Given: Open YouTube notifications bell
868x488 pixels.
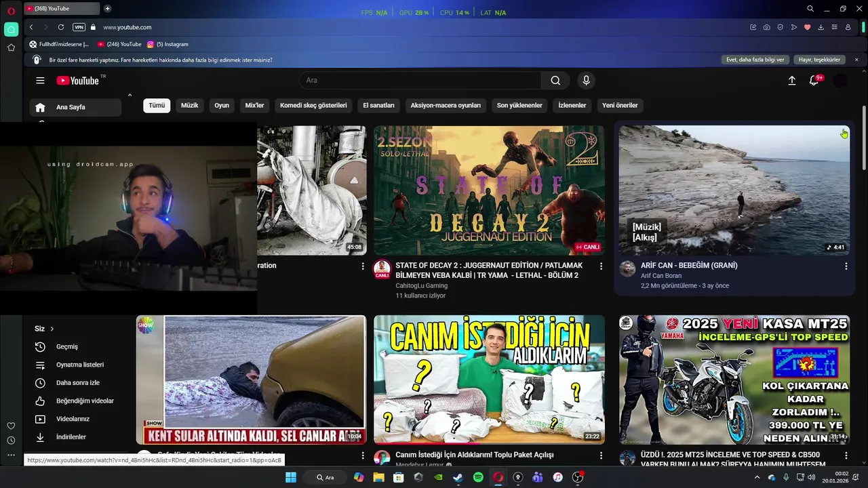Looking at the screenshot, I should coord(814,81).
